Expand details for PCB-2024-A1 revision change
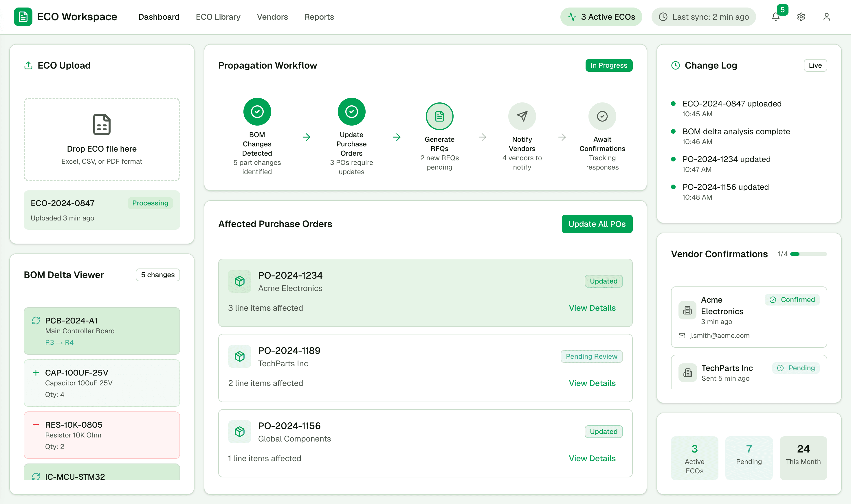 pos(102,331)
